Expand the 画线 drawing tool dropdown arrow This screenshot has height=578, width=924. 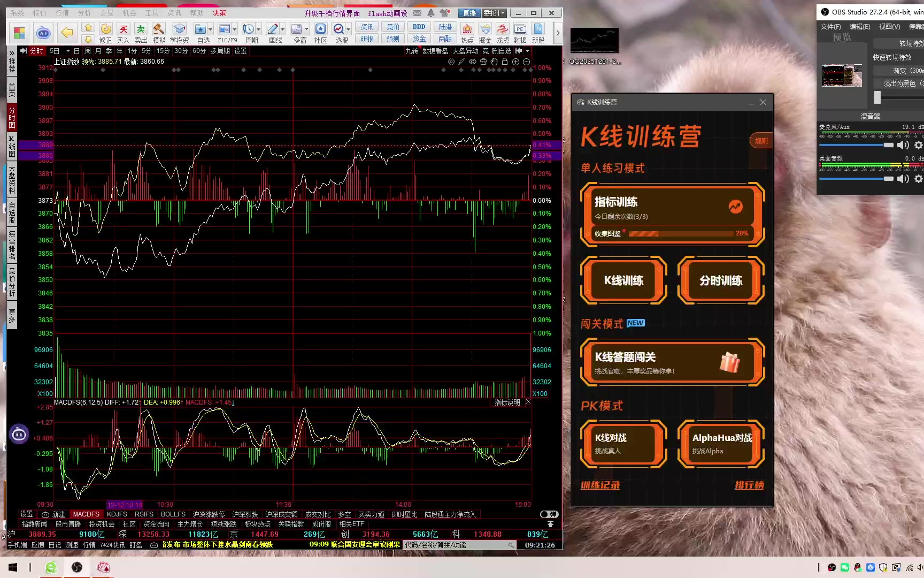(283, 29)
